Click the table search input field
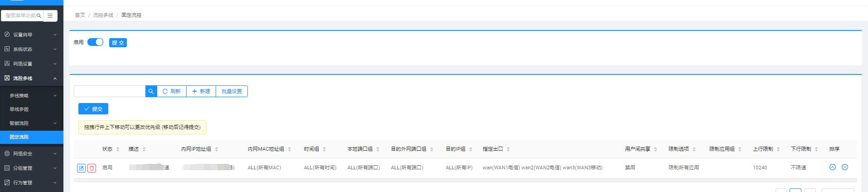The width and height of the screenshot is (868, 192). coord(110,91)
